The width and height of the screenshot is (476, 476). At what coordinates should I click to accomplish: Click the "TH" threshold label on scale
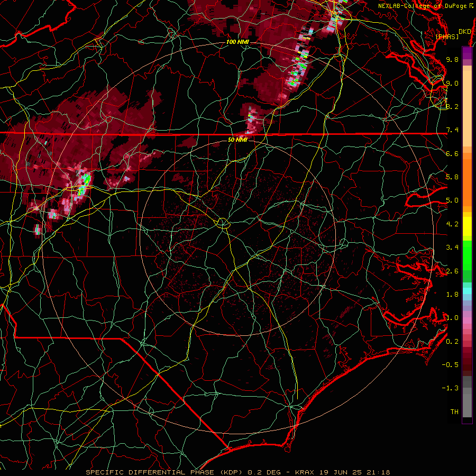[x=454, y=412]
